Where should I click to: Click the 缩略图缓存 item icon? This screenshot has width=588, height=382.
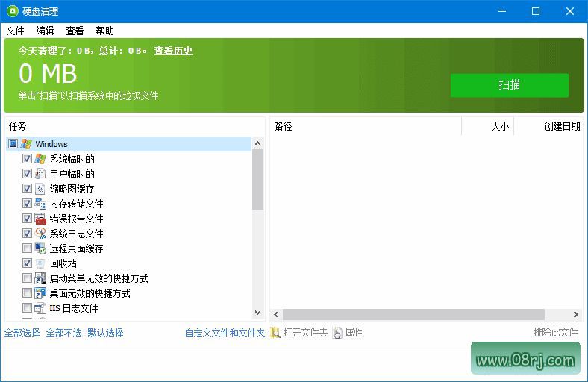click(x=40, y=189)
